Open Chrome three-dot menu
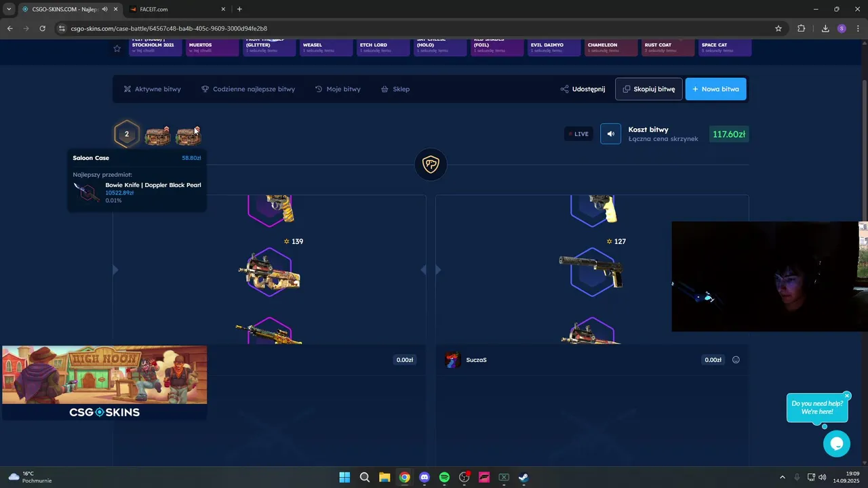Viewport: 868px width, 488px height. pyautogui.click(x=859, y=28)
